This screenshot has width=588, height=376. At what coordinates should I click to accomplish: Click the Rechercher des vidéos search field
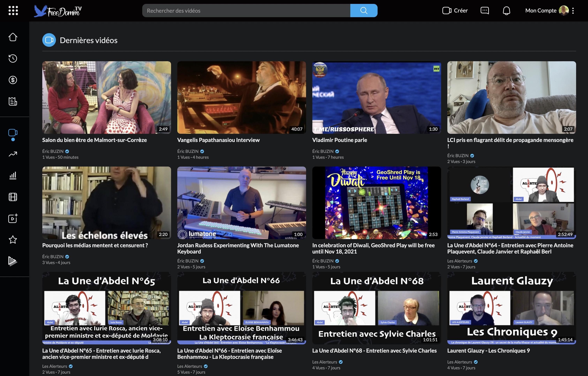pos(246,11)
